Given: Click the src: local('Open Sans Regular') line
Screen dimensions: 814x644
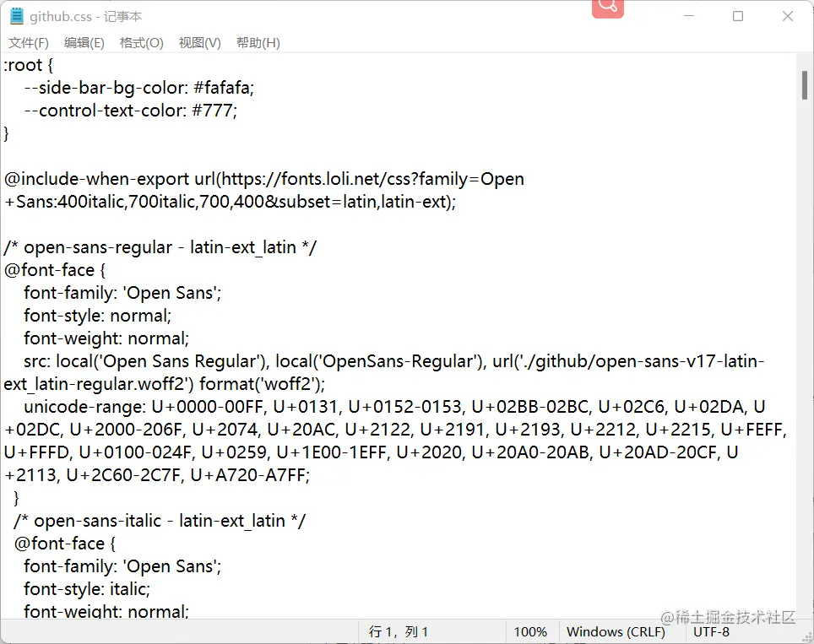Looking at the screenshot, I should [x=394, y=361].
